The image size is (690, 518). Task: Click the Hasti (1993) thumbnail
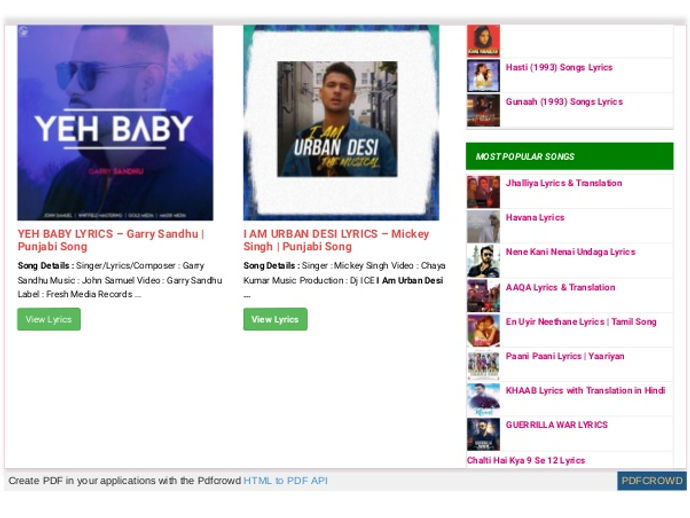tap(483, 76)
